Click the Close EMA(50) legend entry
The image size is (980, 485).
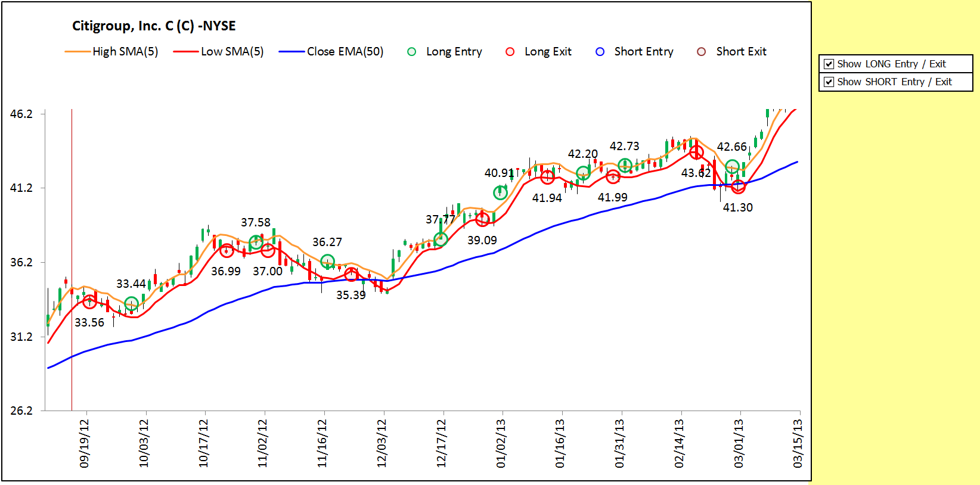[331, 52]
